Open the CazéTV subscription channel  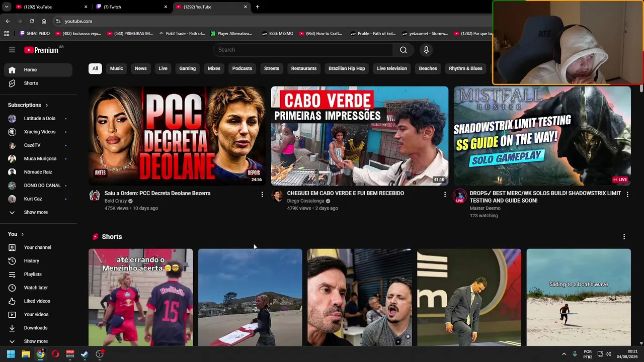pos(38,145)
